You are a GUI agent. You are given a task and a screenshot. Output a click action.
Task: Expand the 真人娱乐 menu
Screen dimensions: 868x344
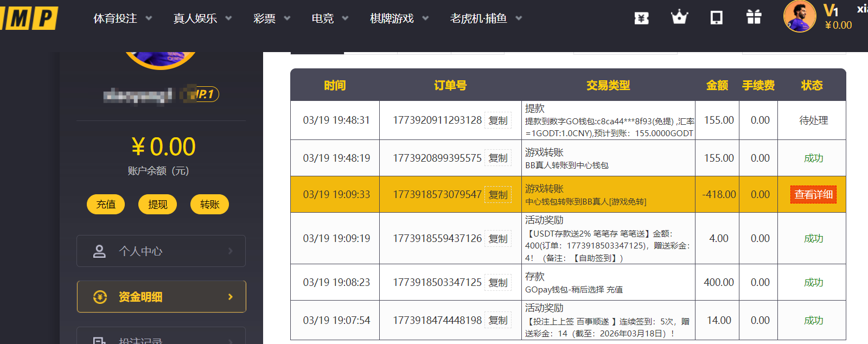(202, 18)
